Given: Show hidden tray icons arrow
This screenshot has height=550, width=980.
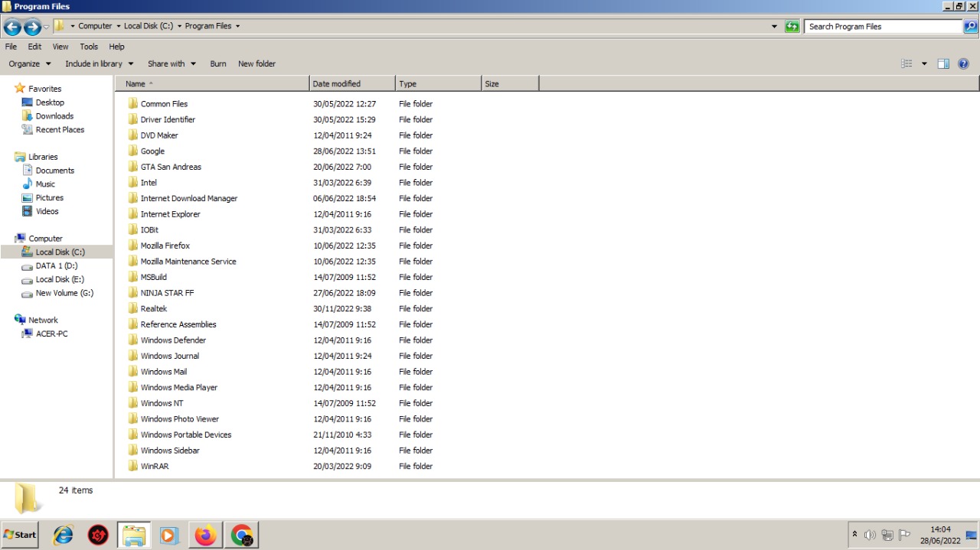Looking at the screenshot, I should point(854,535).
